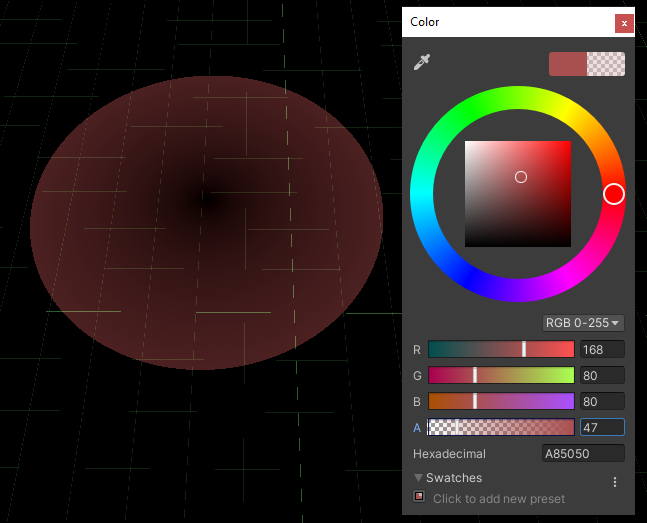Click the R channel slider
647x523 pixels.
click(x=501, y=349)
